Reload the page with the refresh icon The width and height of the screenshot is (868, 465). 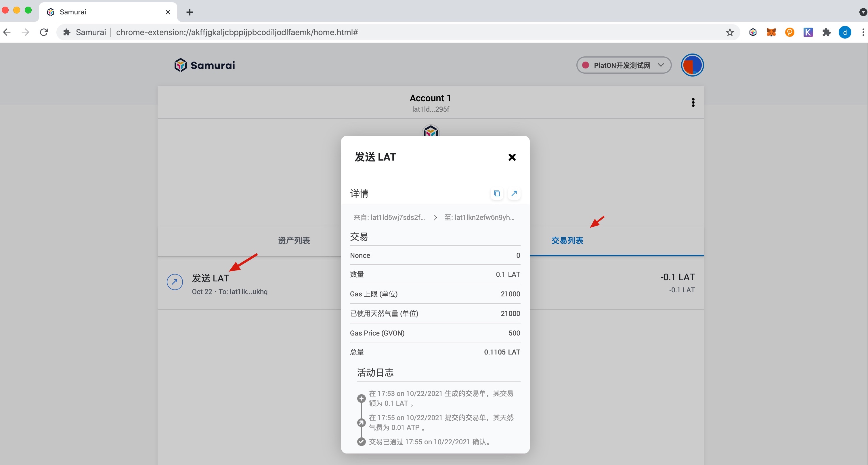[44, 32]
